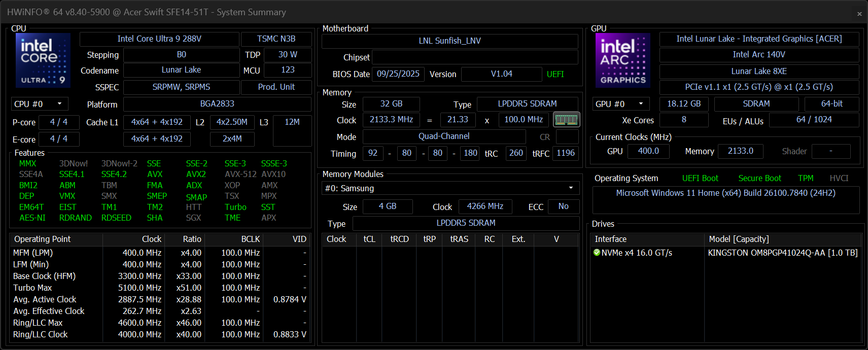Click the AVX2 feature label
Image resolution: width=868 pixels, height=350 pixels.
click(x=196, y=174)
